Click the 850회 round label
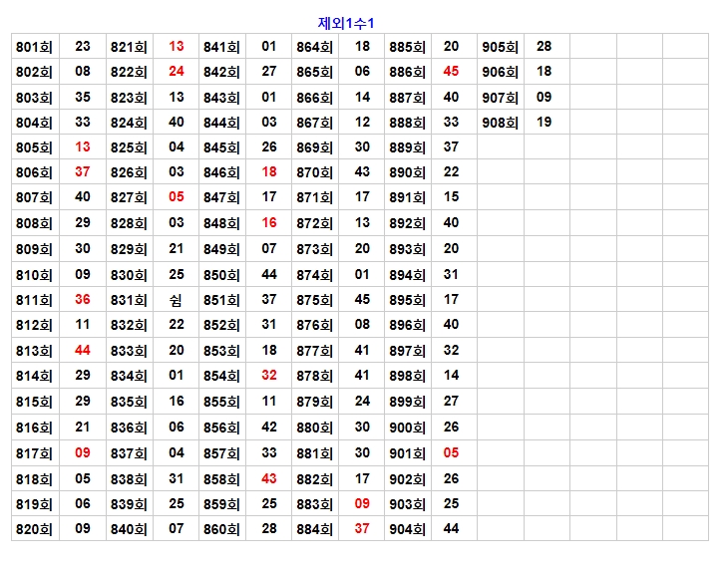This screenshot has height=573, width=728. [x=221, y=275]
